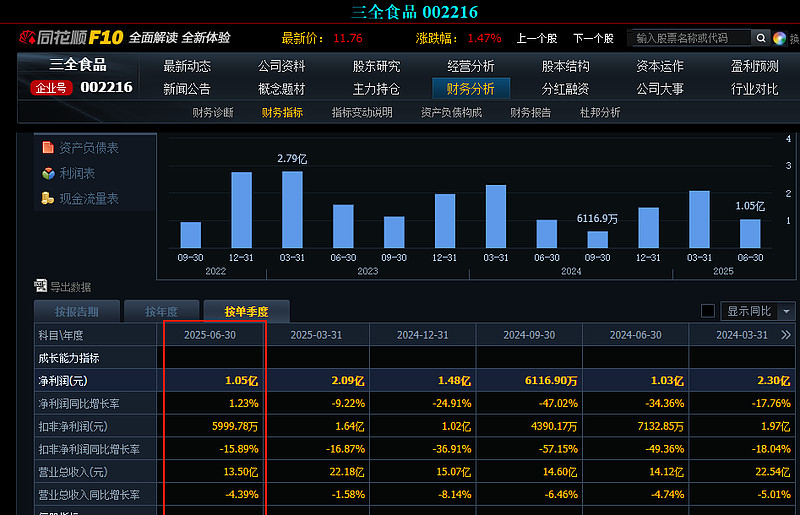Open 资本运作 menu item
Screen dimensions: 800x515
[x=660, y=66]
